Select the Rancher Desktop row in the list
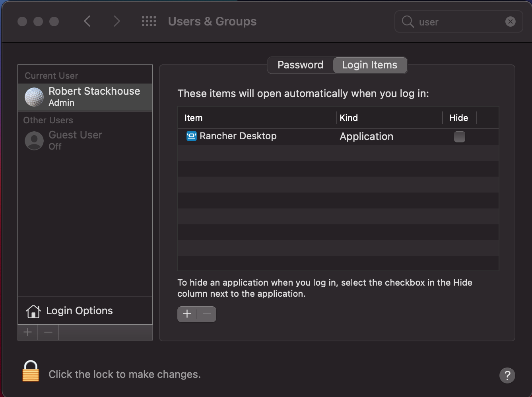 click(x=278, y=136)
